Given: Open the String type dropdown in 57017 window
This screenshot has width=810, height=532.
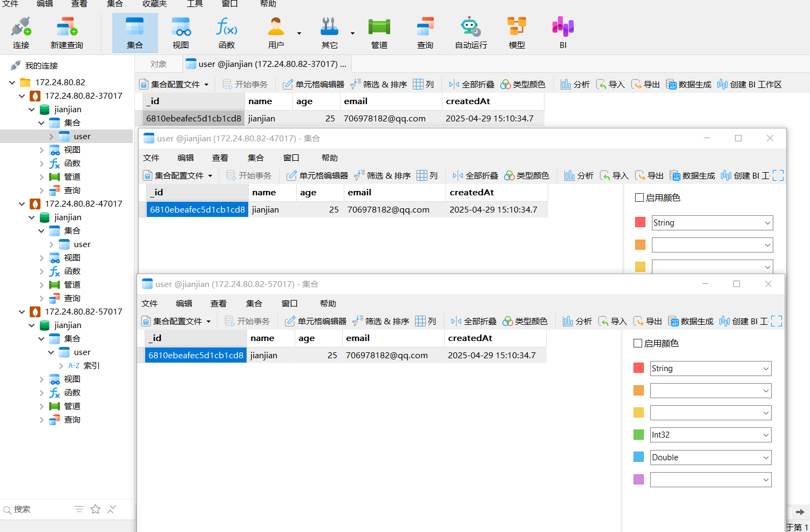Looking at the screenshot, I should tap(711, 369).
